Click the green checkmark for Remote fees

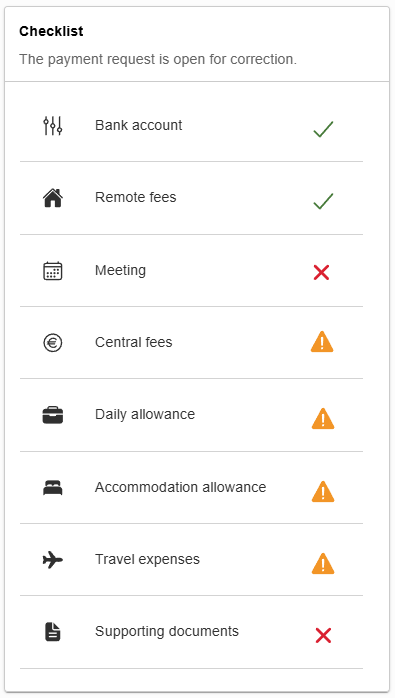323,201
